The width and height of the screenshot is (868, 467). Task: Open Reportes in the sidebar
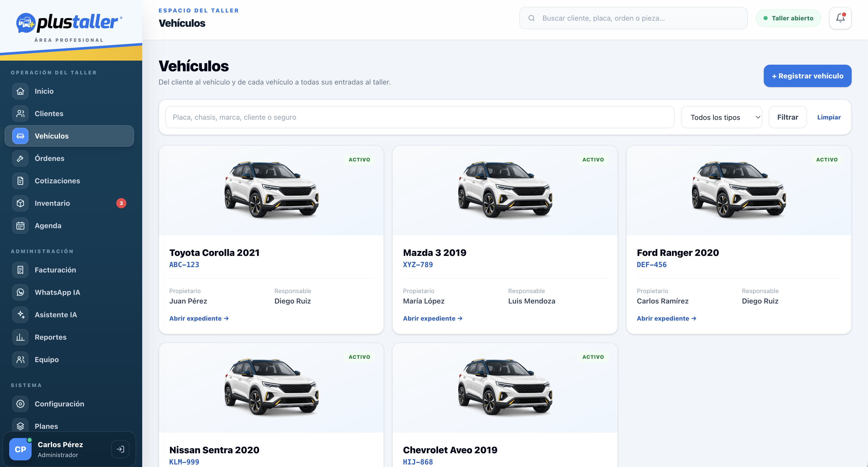point(69,337)
